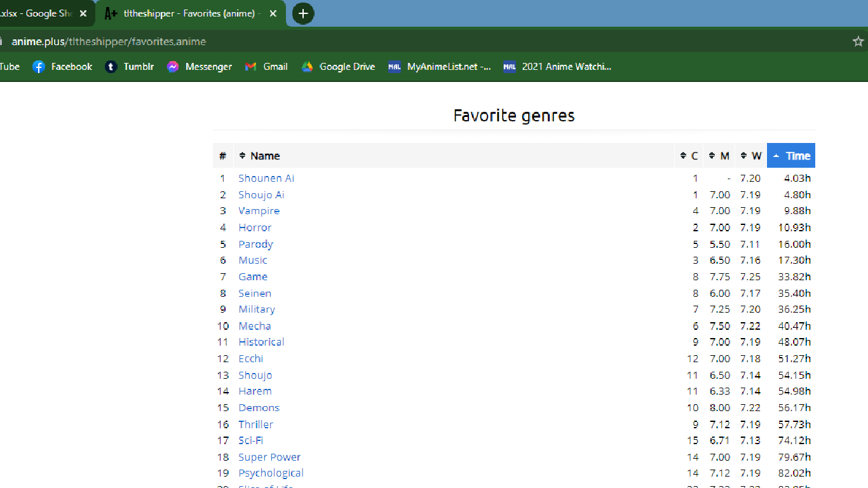The height and width of the screenshot is (488, 868).
Task: Open the Gmail bookmark
Action: pyautogui.click(x=266, y=67)
